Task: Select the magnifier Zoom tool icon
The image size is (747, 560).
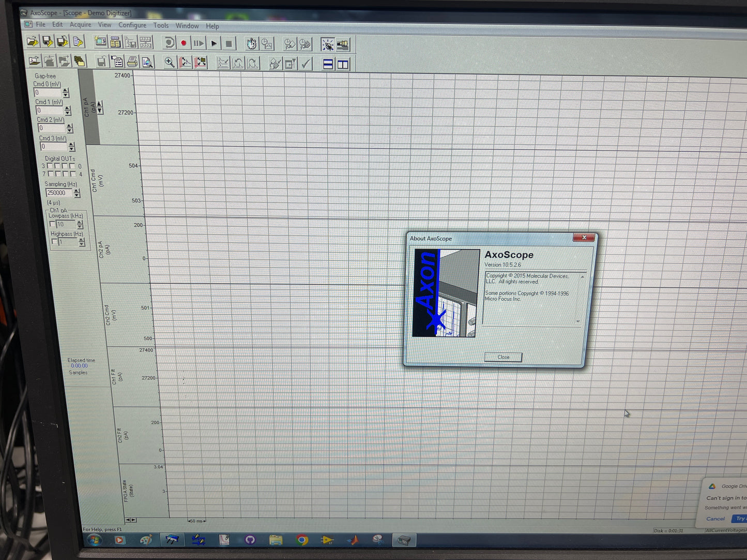Action: [x=169, y=63]
